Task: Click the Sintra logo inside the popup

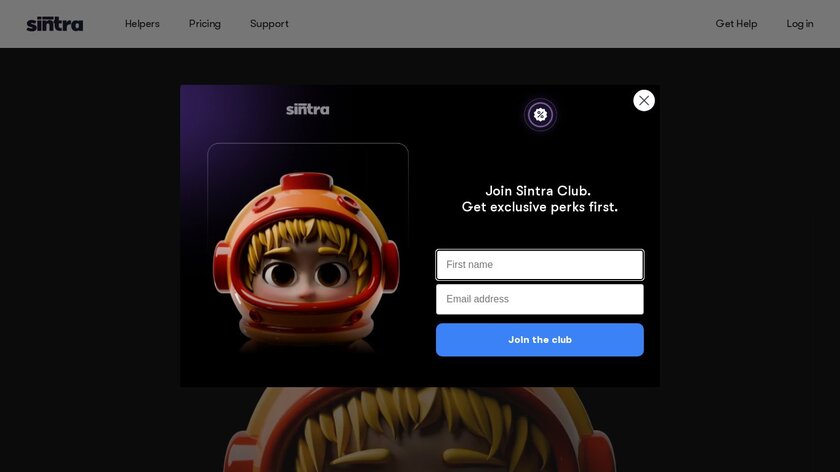Action: pos(308,109)
